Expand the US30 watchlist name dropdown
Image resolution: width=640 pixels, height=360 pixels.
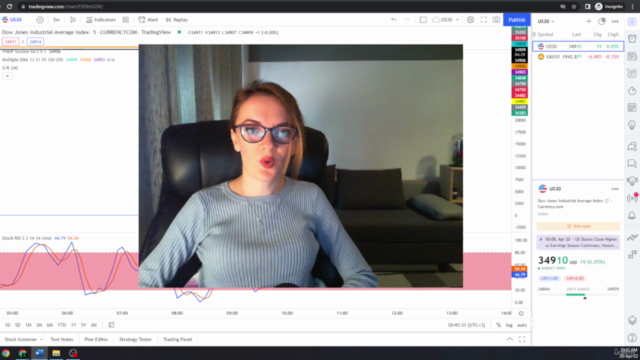tap(546, 21)
